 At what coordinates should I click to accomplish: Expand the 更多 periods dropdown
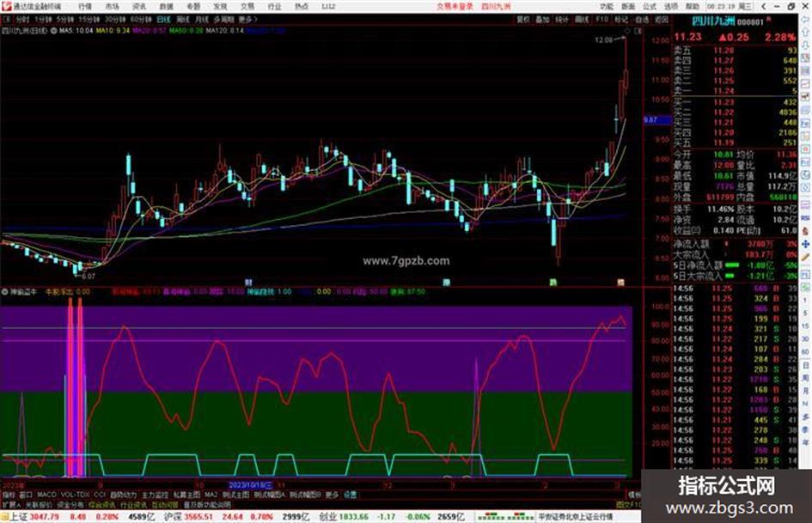point(247,19)
